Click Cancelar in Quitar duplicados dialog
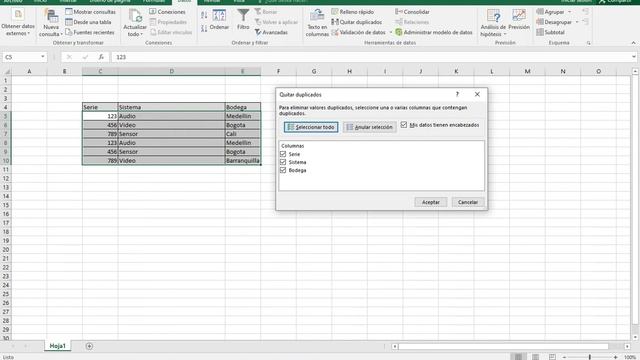640x360 pixels. pos(468,202)
